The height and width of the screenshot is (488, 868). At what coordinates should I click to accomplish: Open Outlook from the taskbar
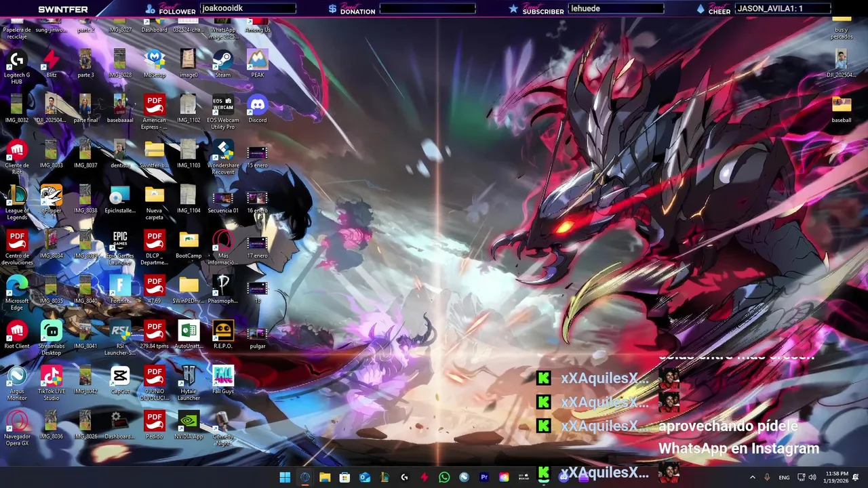coord(365,477)
